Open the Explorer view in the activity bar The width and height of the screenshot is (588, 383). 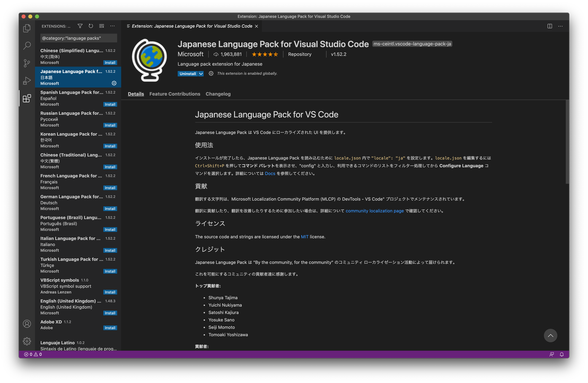pos(27,28)
